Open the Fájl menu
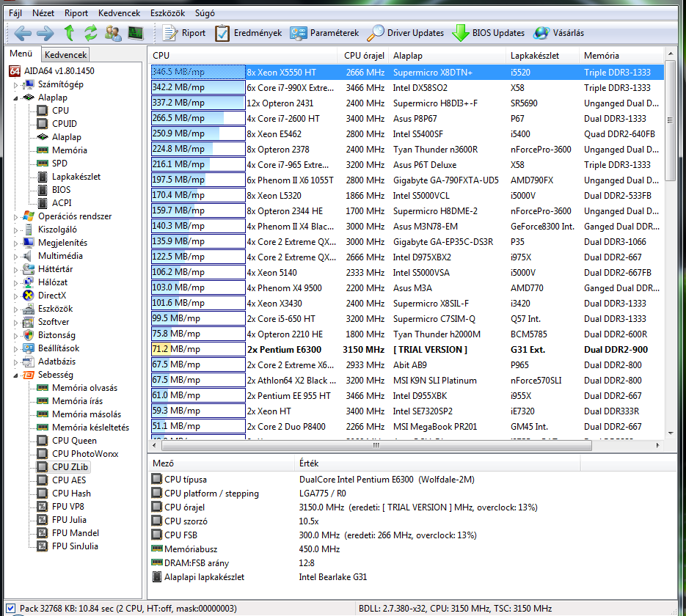Viewport: 686px width, 616px height. [x=15, y=13]
